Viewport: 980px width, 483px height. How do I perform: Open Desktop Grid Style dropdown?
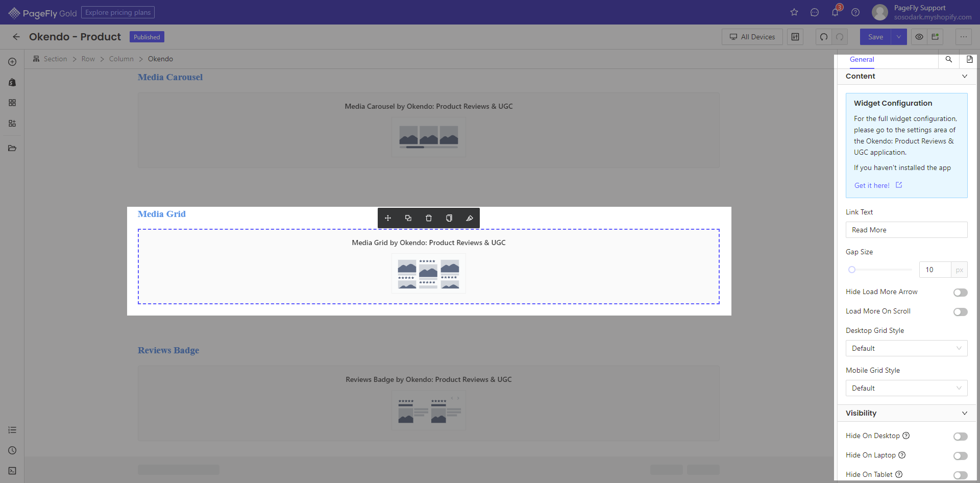tap(906, 348)
